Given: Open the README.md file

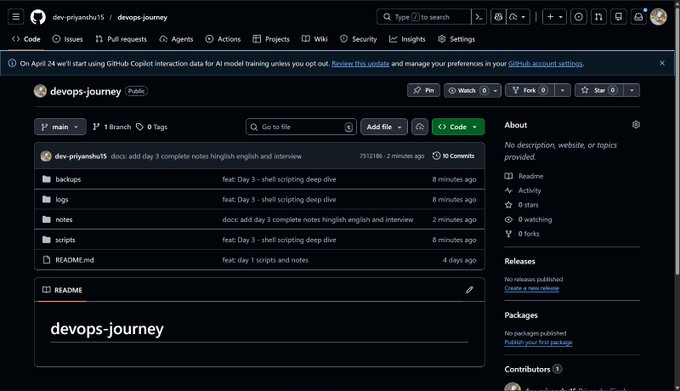Looking at the screenshot, I should click(x=75, y=260).
